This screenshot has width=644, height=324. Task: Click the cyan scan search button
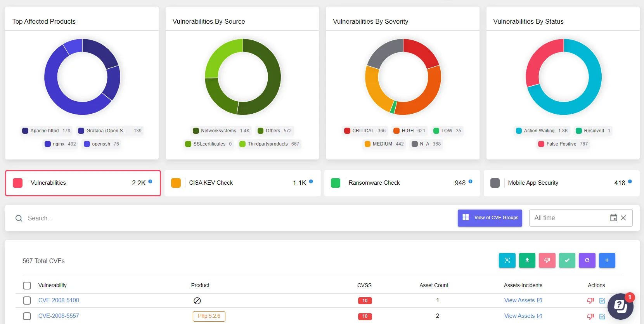click(507, 260)
